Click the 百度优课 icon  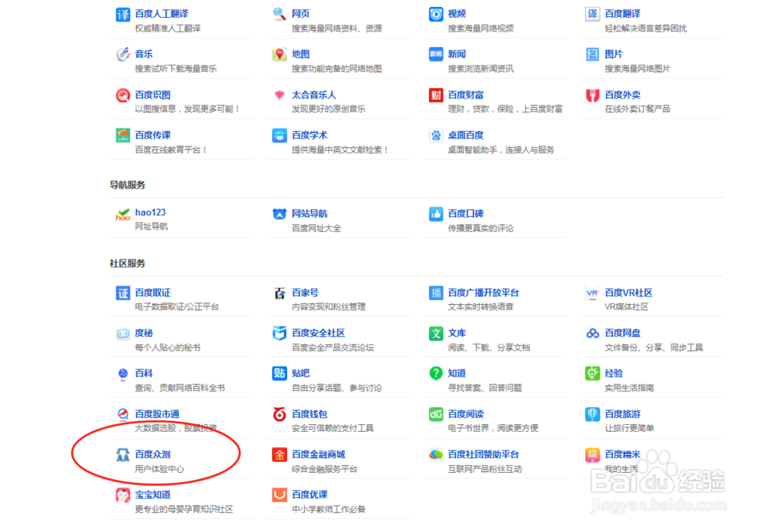(x=280, y=495)
